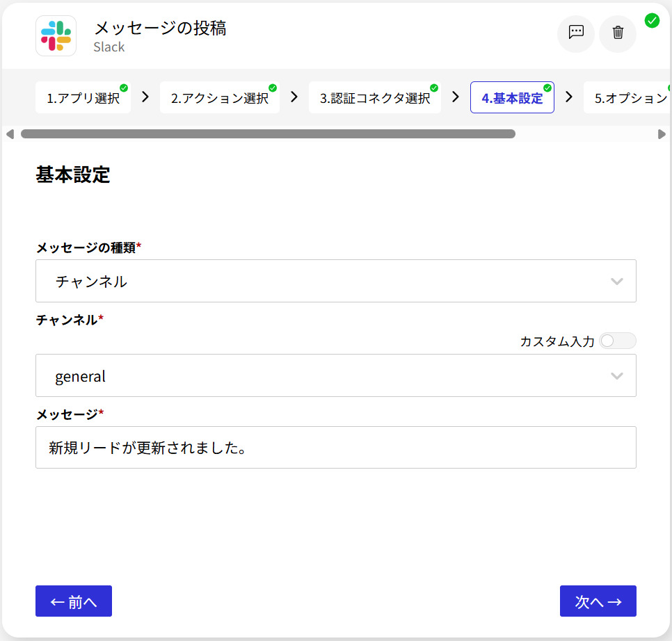Open the comment speech bubble icon
Image resolution: width=672 pixels, height=641 pixels.
coord(576,33)
